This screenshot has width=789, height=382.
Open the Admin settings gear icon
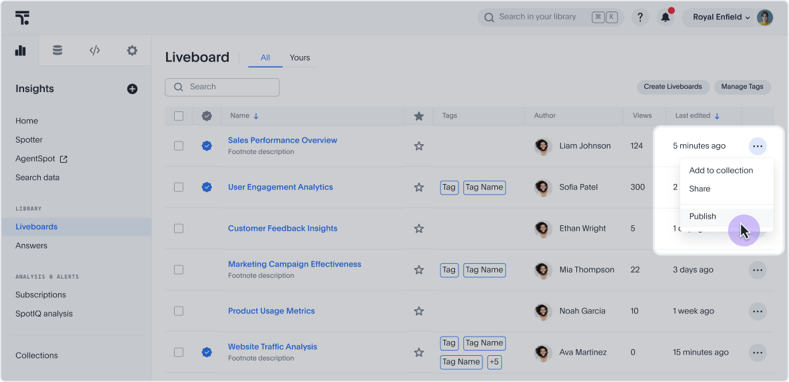pyautogui.click(x=132, y=50)
